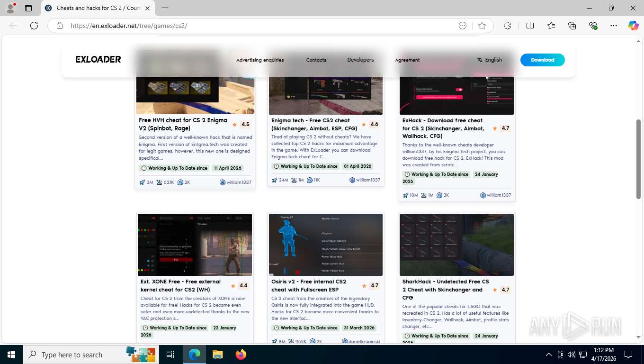Refresh the current page

(34, 26)
